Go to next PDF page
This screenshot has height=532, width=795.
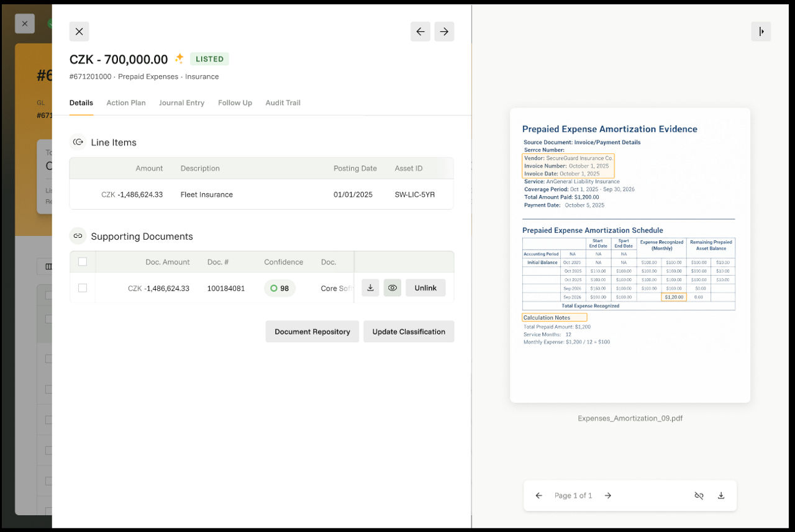(x=608, y=495)
